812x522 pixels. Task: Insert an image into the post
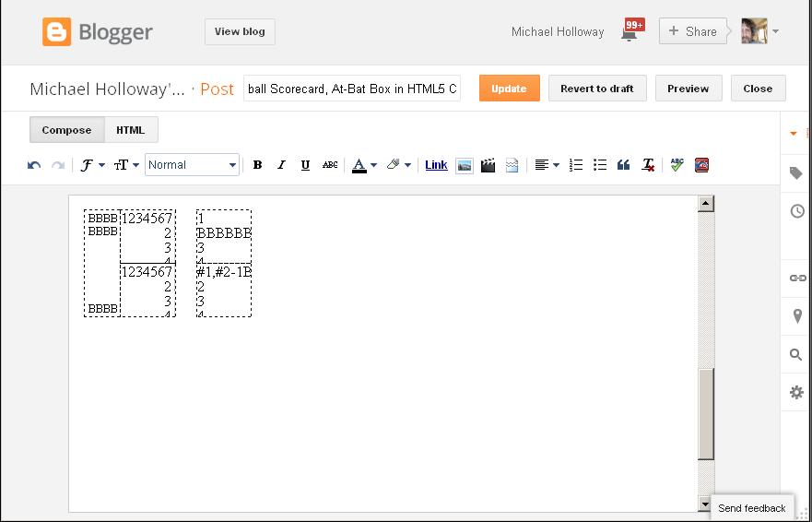(464, 165)
